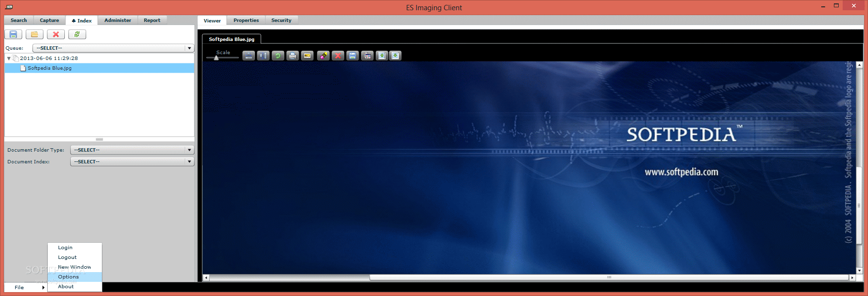Close the ES Imaging Client window
Image resolution: width=868 pixels, height=296 pixels.
(x=853, y=5)
